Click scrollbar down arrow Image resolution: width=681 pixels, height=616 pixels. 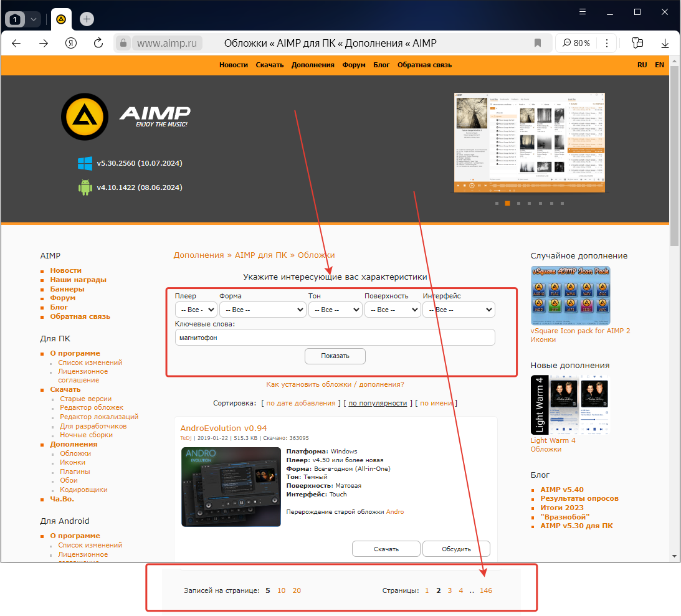674,556
